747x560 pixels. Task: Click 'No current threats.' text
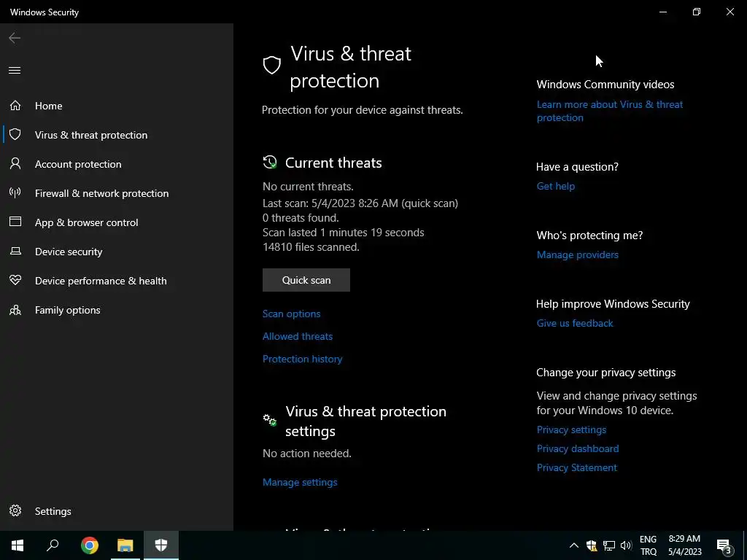[309, 187]
